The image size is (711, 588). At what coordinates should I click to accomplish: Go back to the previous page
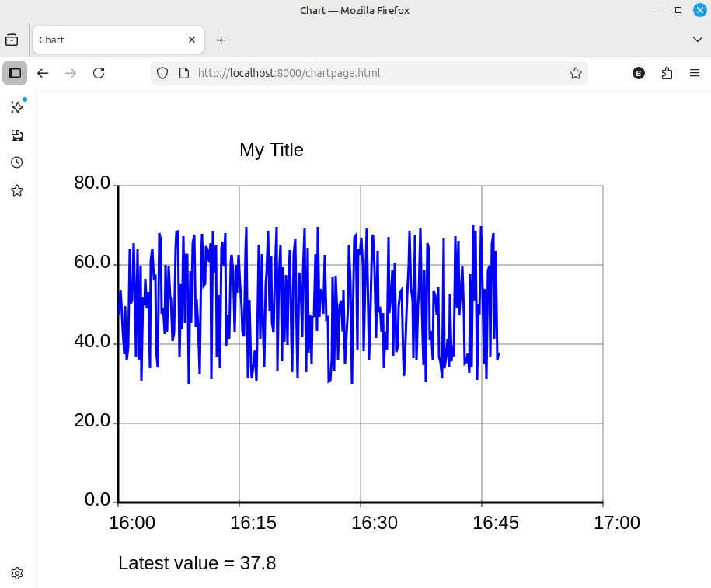[x=44, y=73]
